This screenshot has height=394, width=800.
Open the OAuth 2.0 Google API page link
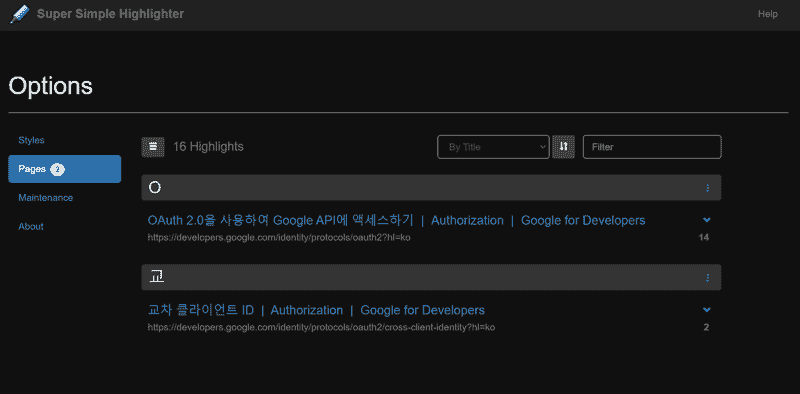coord(396,220)
